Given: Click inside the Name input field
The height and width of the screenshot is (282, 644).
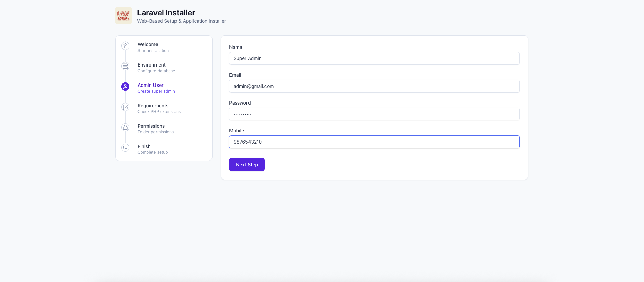Looking at the screenshot, I should point(374,58).
